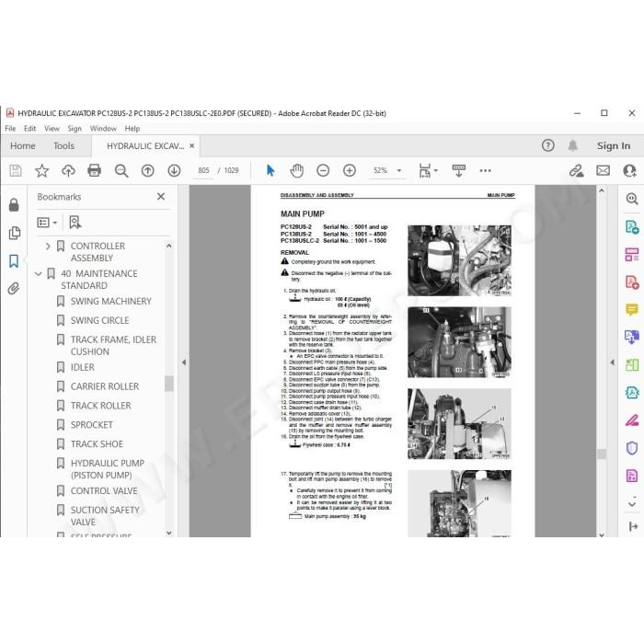Open fit page options tool

[x=428, y=170]
